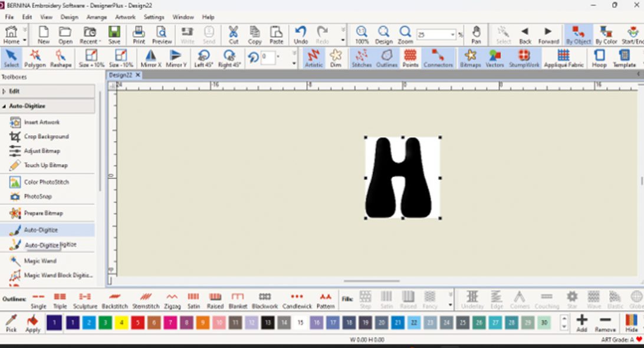Open the Artwork menu

click(125, 17)
